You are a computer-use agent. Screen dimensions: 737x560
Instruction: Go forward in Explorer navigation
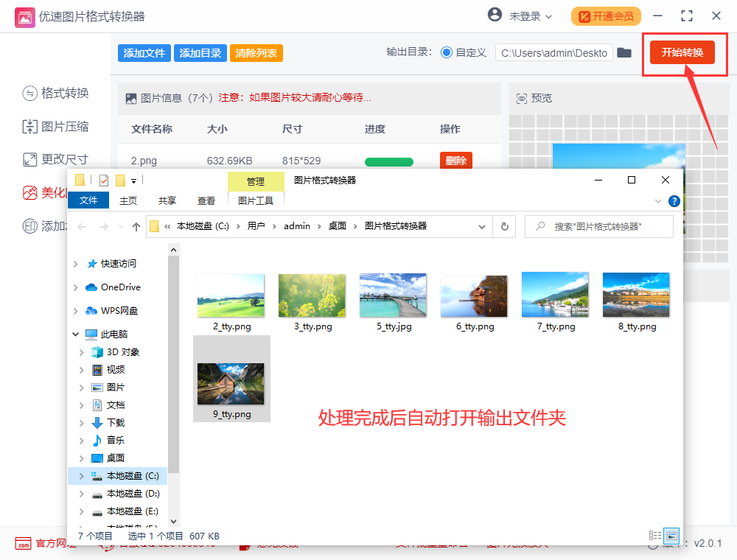tap(103, 227)
